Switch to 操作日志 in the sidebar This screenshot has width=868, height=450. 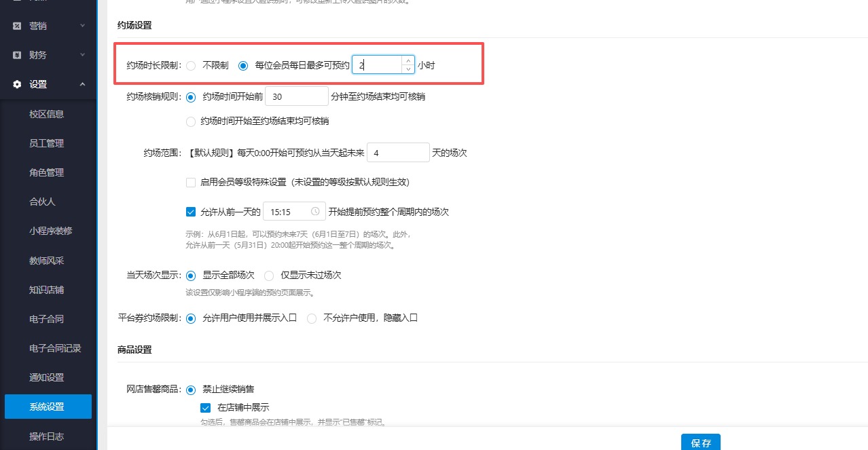coord(48,436)
